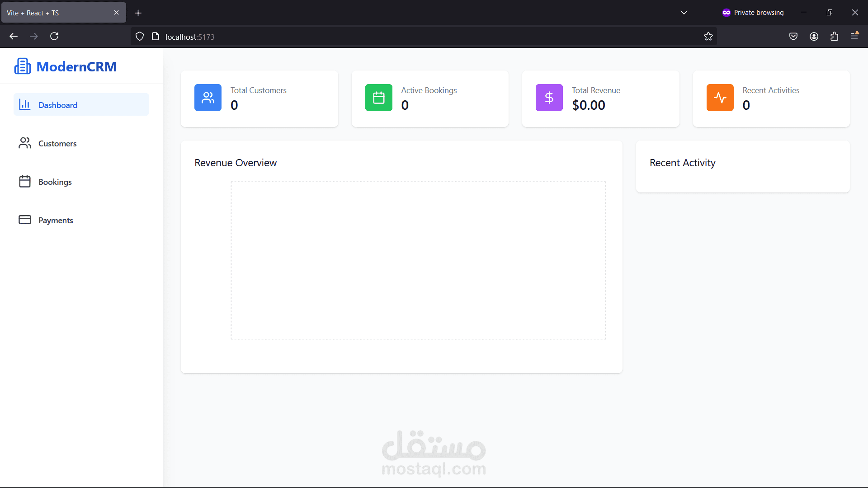Click the Payments card icon in sidebar
Screen dimensions: 868x488
tap(25, 220)
